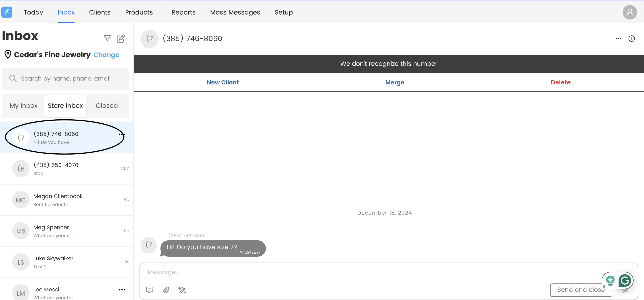Click the AI magic wand icon
The width and height of the screenshot is (644, 300).
(182, 290)
